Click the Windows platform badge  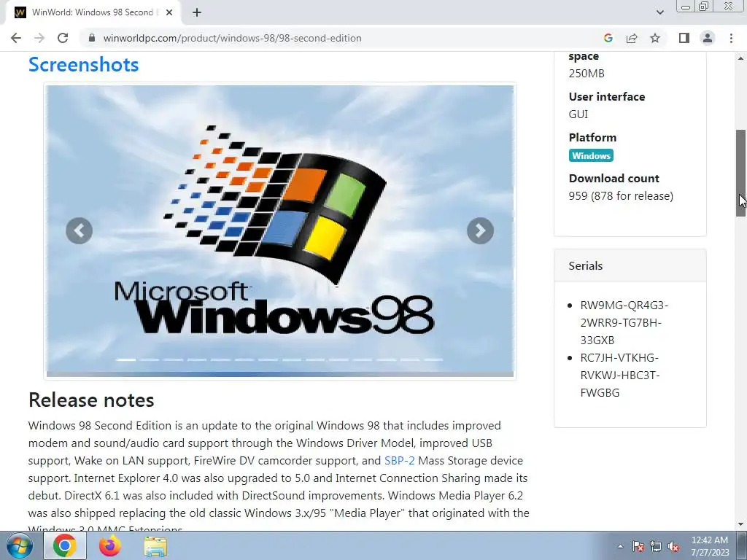591,156
